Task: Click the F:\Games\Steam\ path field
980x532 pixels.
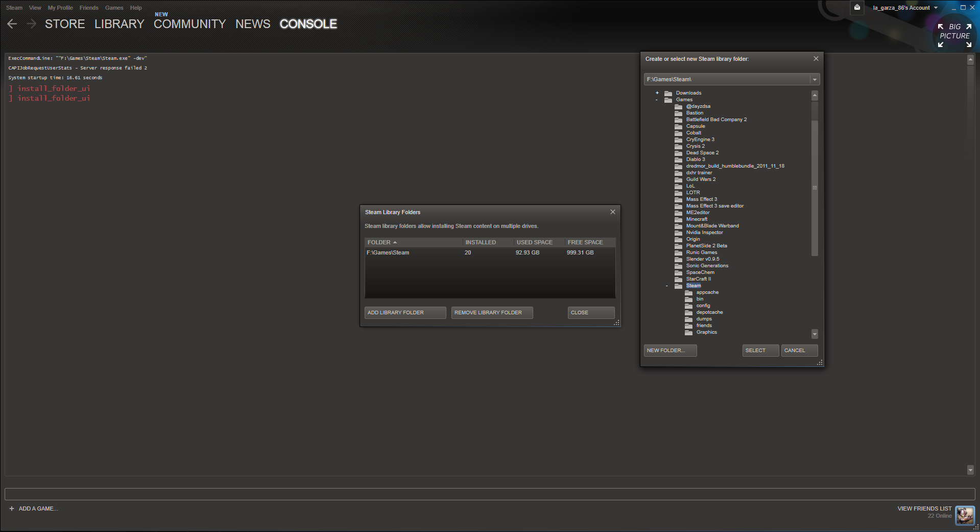Action: click(x=727, y=79)
